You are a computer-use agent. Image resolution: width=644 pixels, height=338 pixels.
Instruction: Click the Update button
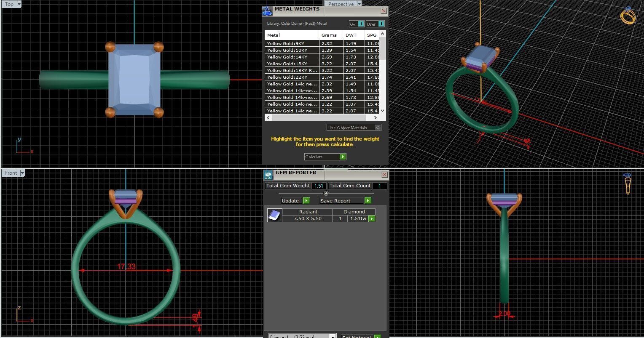click(x=295, y=201)
